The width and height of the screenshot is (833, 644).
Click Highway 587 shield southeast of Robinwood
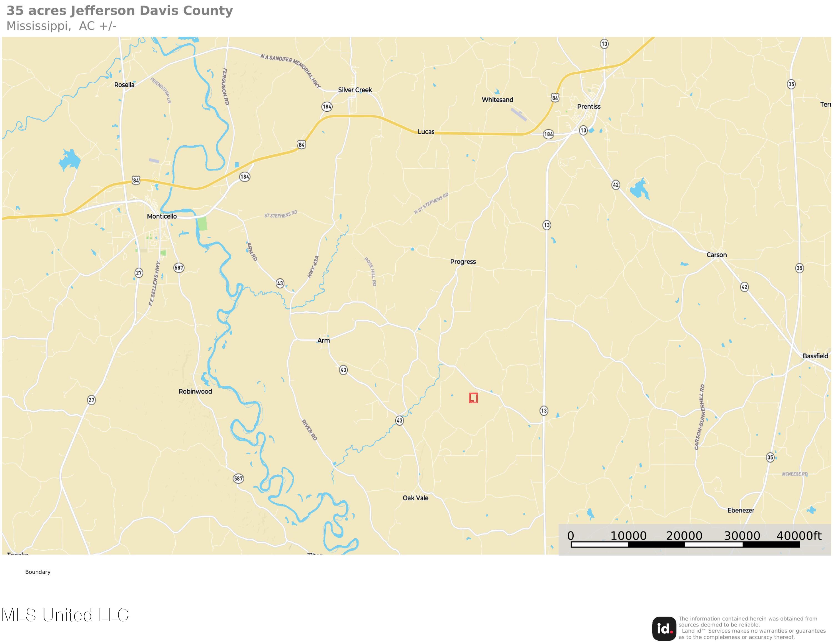[239, 478]
